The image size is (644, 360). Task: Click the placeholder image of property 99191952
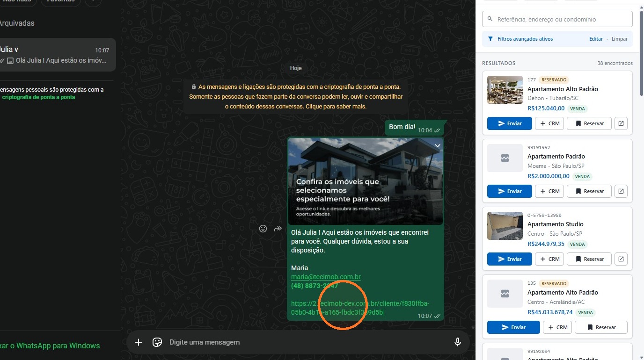[x=505, y=158]
